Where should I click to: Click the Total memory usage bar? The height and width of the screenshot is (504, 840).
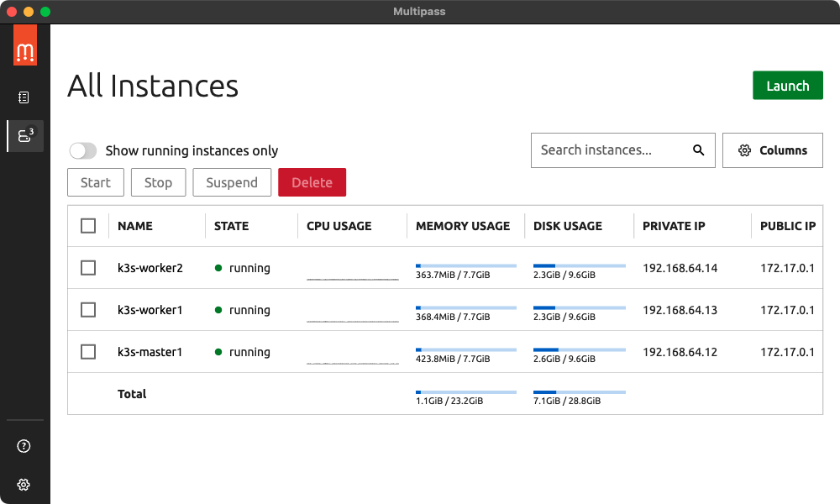click(466, 392)
